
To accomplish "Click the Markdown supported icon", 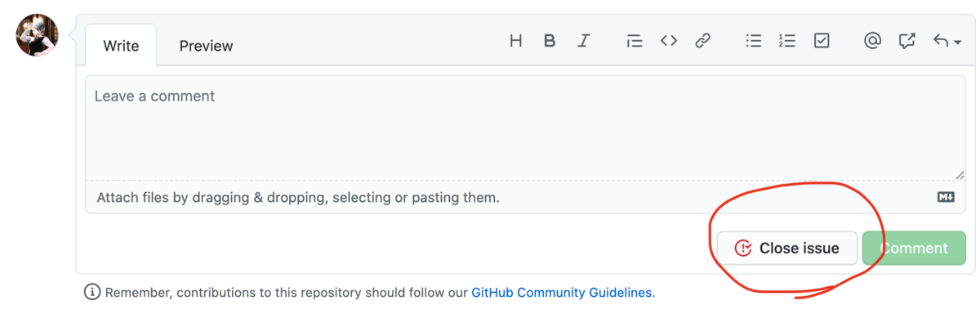I will [946, 197].
